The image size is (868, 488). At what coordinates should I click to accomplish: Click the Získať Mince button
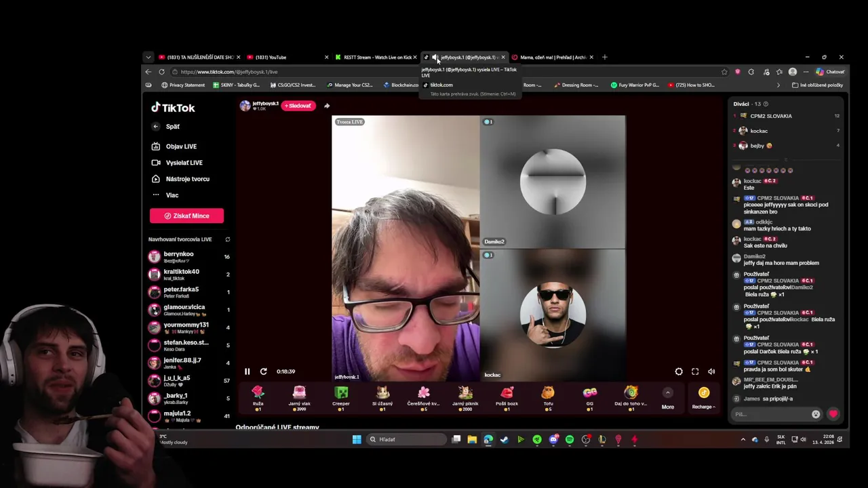[x=186, y=216]
